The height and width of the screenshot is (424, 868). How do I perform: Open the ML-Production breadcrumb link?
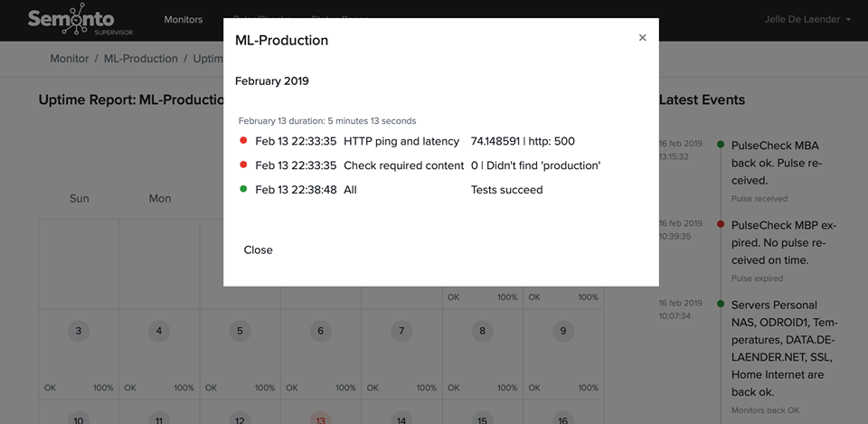pos(141,59)
